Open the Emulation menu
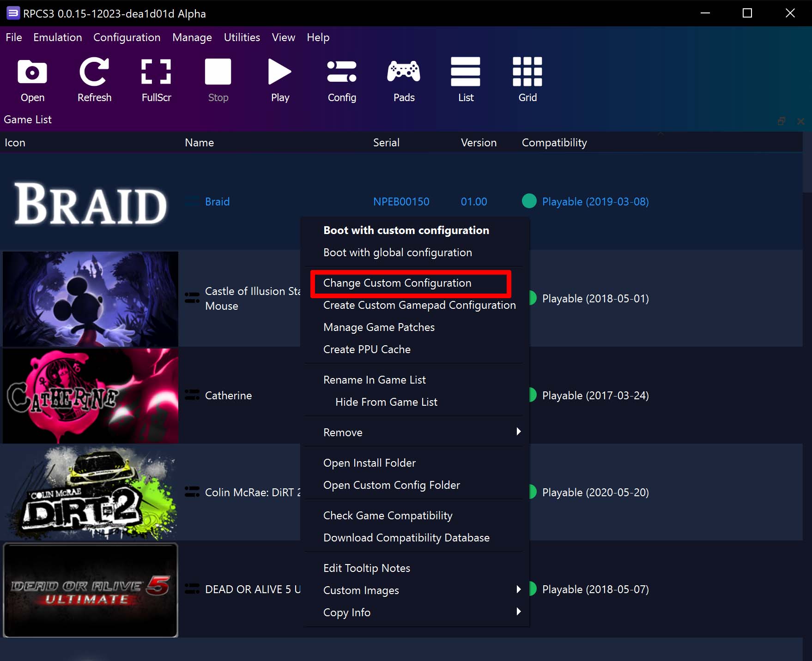The height and width of the screenshot is (661, 812). (58, 37)
